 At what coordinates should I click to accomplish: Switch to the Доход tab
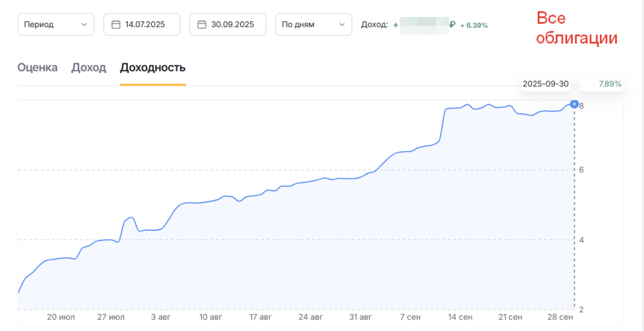click(89, 68)
